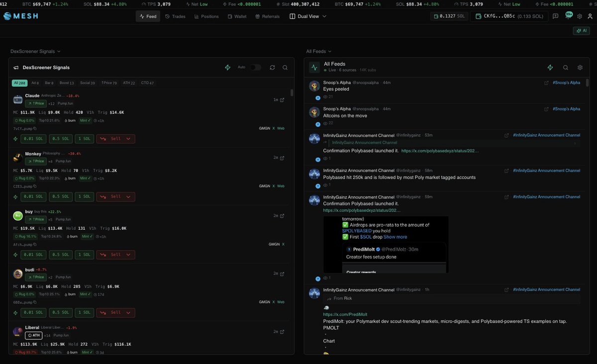Open the Wallet tab
Viewport: 597px width, 364px height.
[237, 16]
